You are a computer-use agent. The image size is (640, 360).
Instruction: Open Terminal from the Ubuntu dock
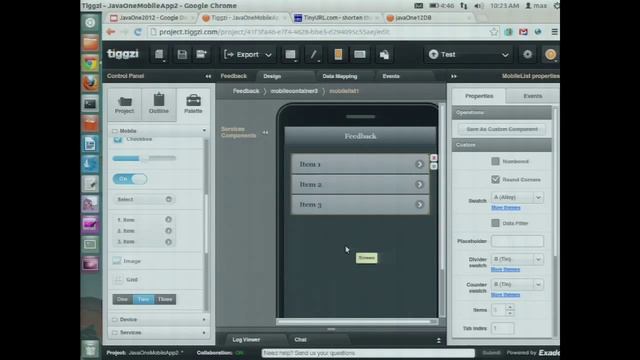point(90,104)
